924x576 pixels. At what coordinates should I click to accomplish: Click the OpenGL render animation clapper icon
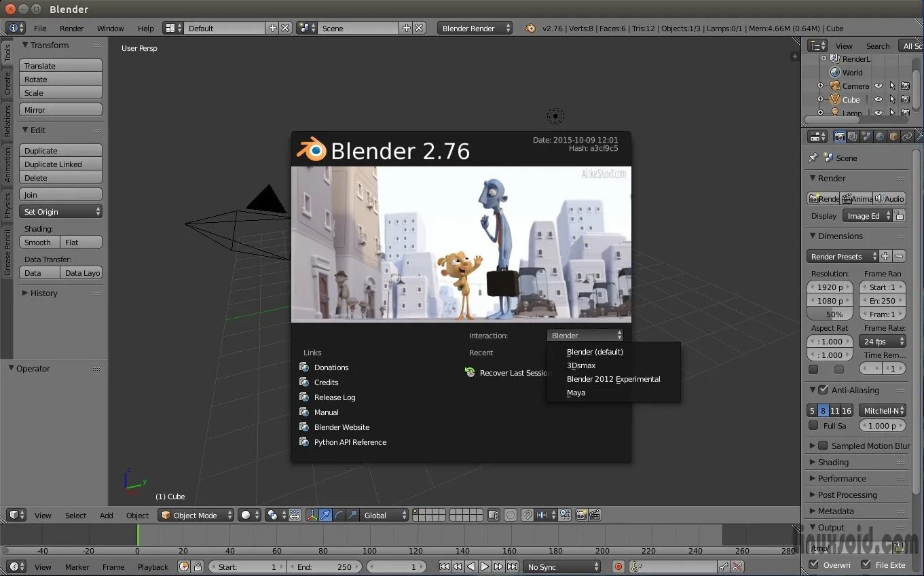coord(595,515)
